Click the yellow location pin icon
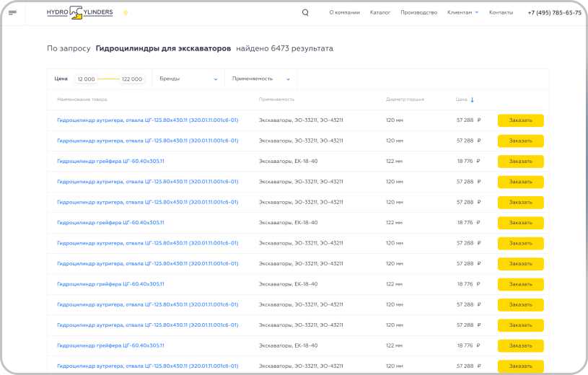 (x=126, y=12)
